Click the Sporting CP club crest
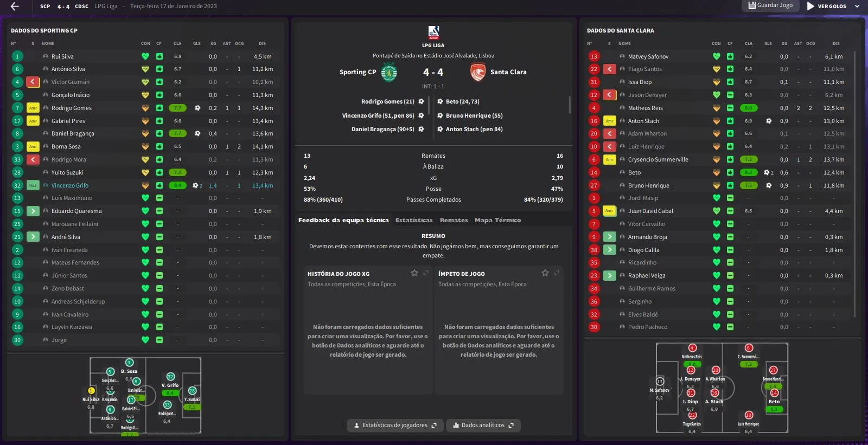868x445 pixels. [x=389, y=72]
